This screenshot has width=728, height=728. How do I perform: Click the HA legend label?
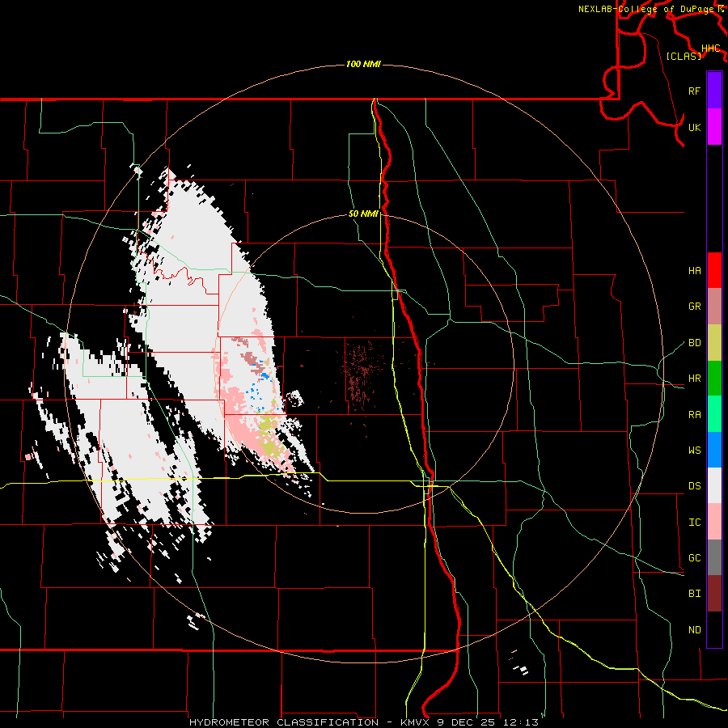tap(694, 270)
